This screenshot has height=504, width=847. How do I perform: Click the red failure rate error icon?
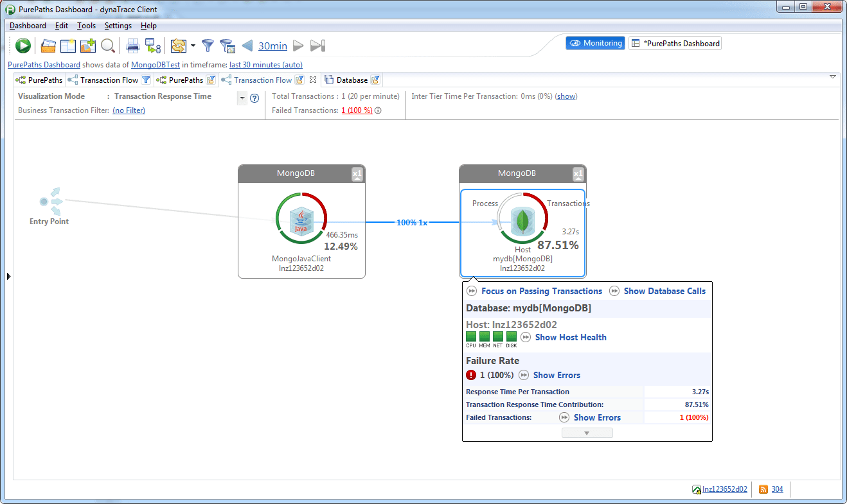coord(471,375)
